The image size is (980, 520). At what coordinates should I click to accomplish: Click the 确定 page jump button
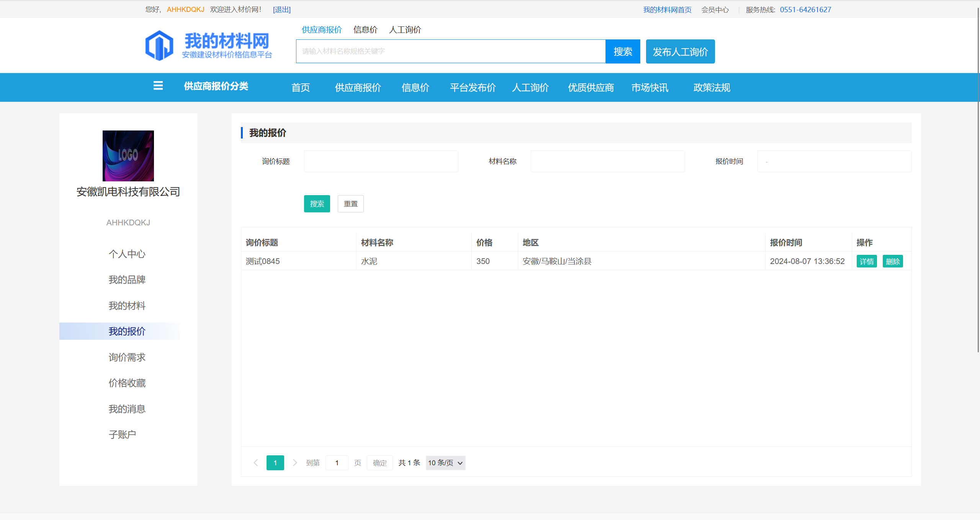[380, 463]
